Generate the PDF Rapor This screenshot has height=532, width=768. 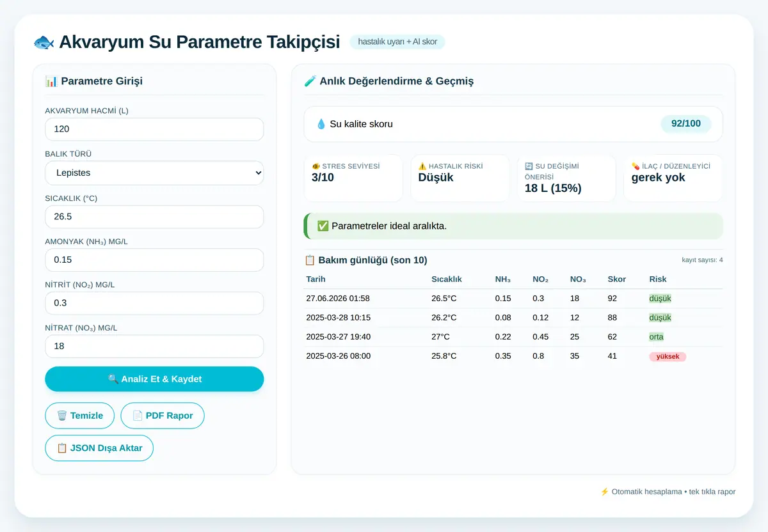point(162,416)
